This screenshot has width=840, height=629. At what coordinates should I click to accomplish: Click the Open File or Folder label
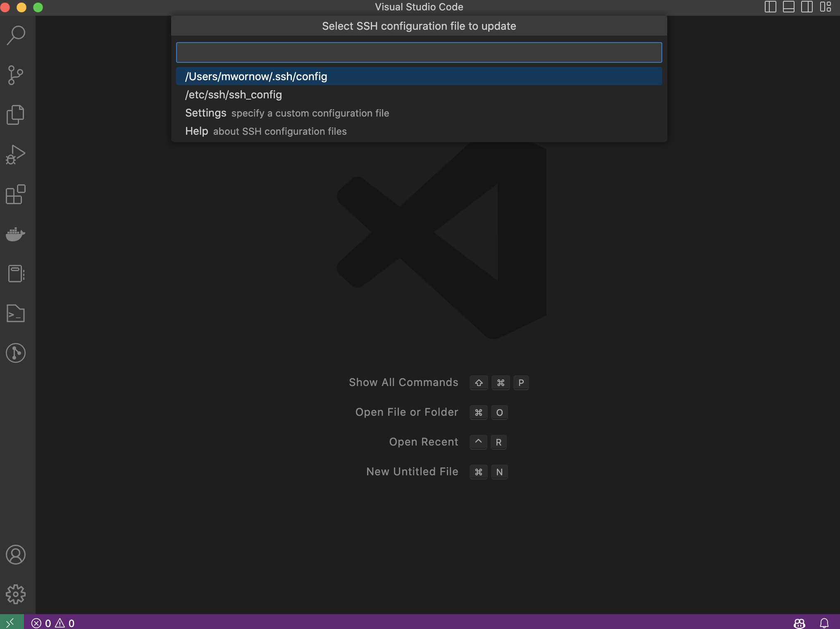[407, 412]
